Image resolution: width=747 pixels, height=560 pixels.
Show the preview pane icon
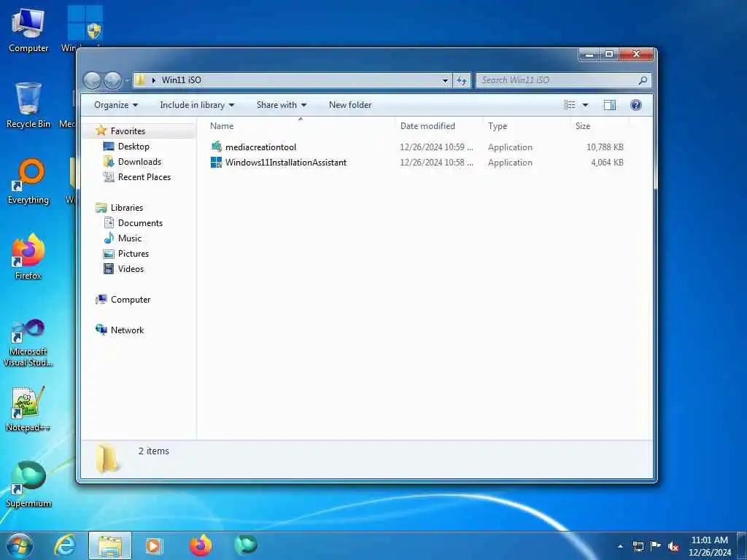tap(610, 105)
